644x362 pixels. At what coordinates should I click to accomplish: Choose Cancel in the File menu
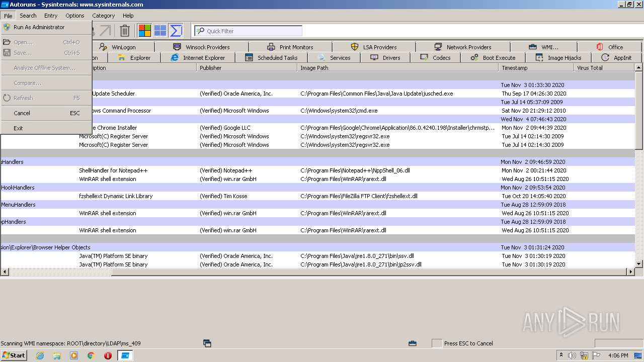(46, 113)
